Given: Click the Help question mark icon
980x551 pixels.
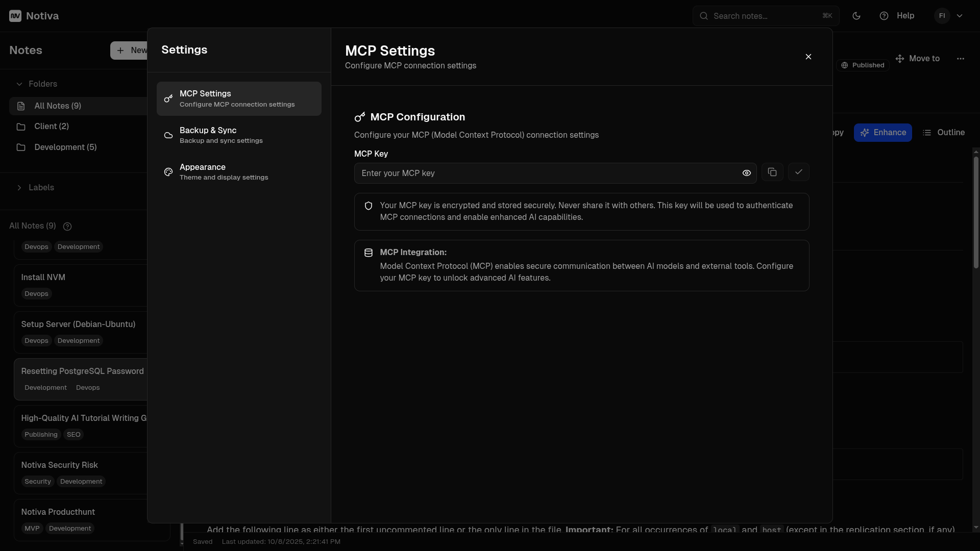Looking at the screenshot, I should pyautogui.click(x=884, y=16).
